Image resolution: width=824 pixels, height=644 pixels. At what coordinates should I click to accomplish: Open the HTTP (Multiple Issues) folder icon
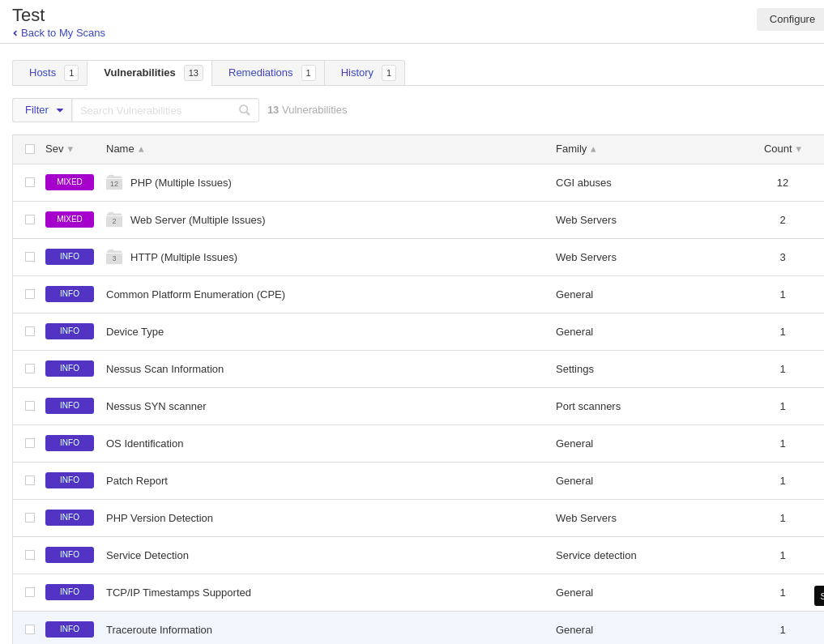[114, 258]
